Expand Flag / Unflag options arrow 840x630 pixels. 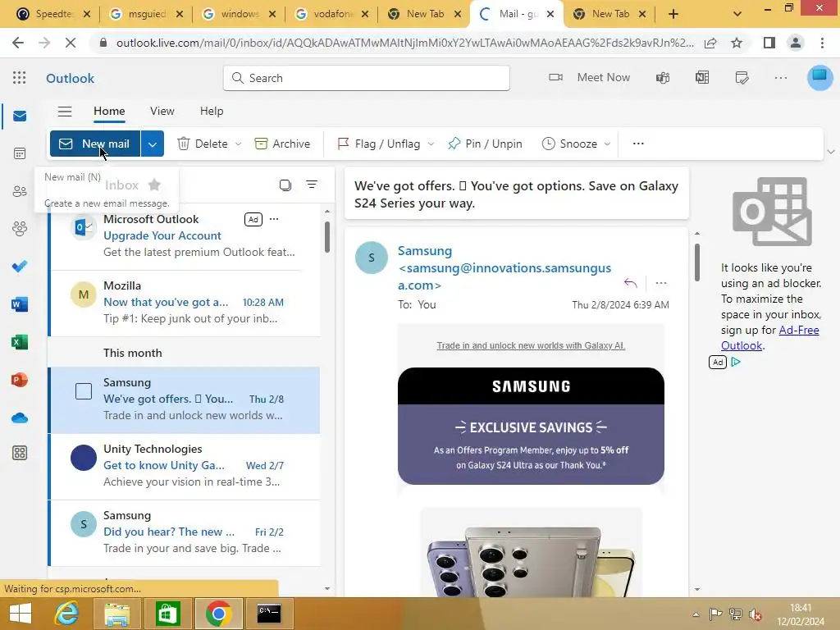click(431, 144)
